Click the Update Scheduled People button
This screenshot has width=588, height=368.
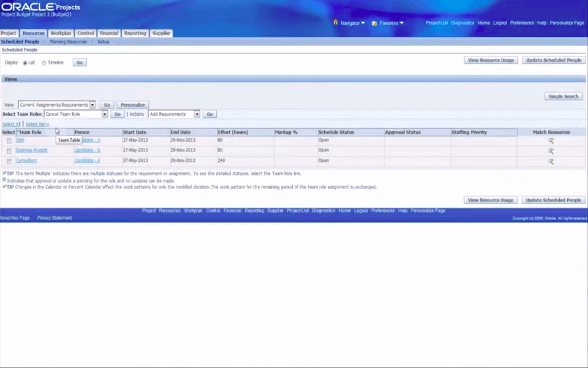(x=553, y=60)
